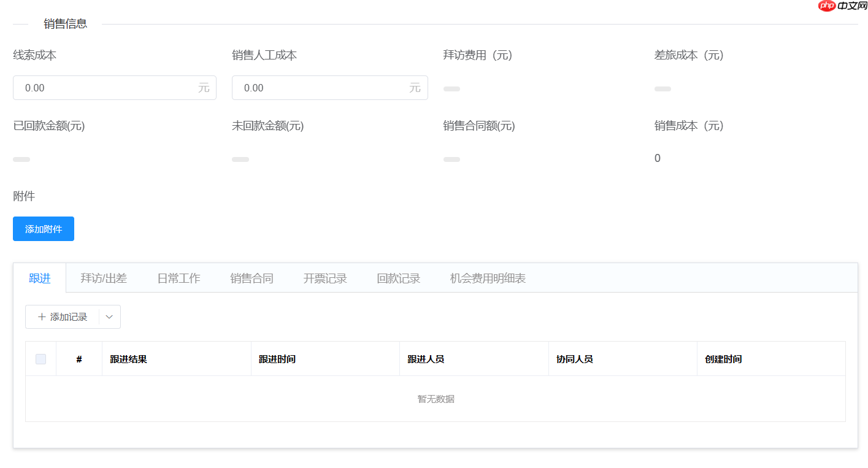868x468 pixels.
Task: Click the 创建时间 column header
Action: click(723, 359)
